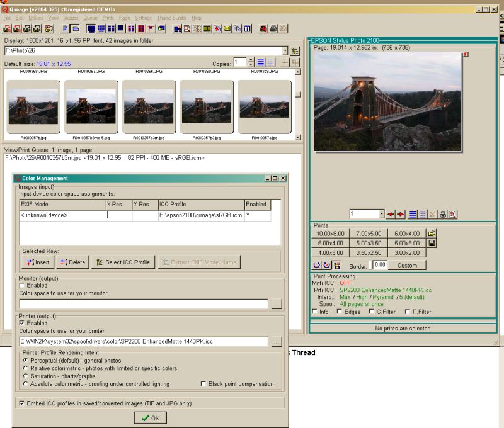
Task: Click the save print sizes floppy icon
Action: coord(432,243)
